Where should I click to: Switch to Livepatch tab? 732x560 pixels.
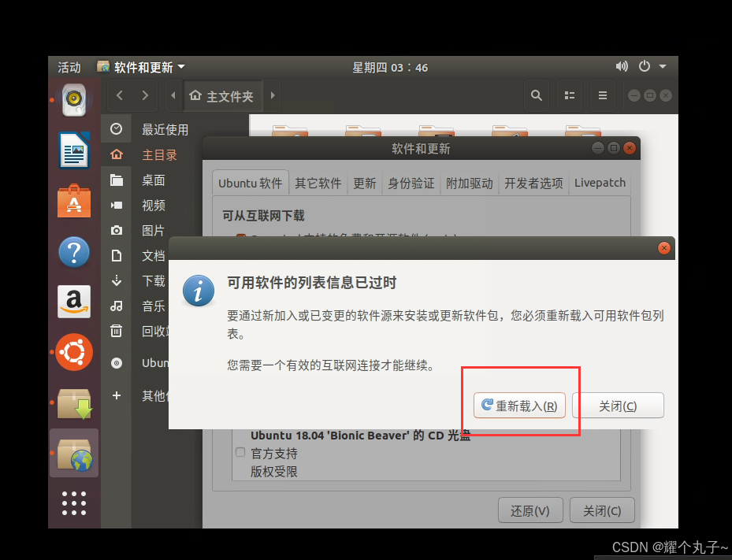coord(600,183)
